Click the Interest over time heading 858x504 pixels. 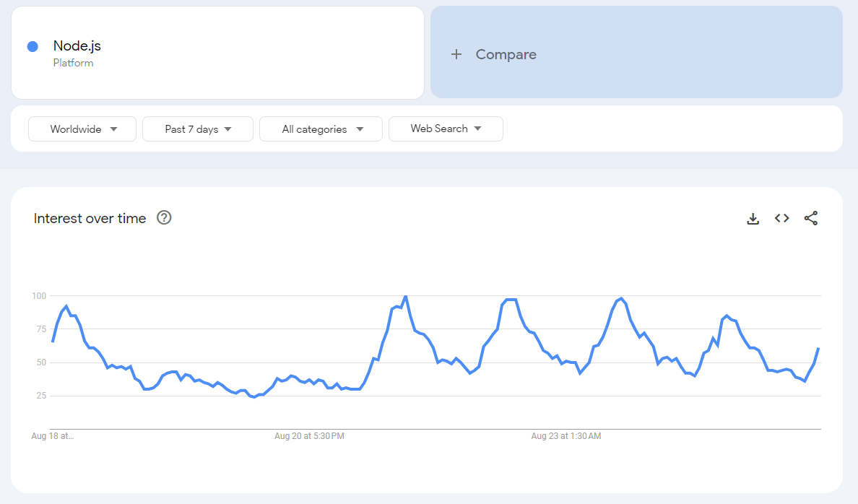click(x=90, y=218)
